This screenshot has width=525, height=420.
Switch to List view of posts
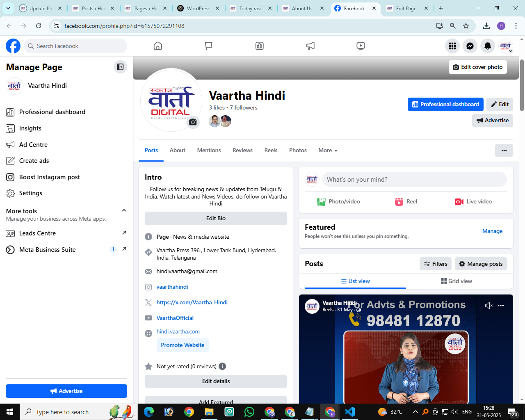[355, 281]
